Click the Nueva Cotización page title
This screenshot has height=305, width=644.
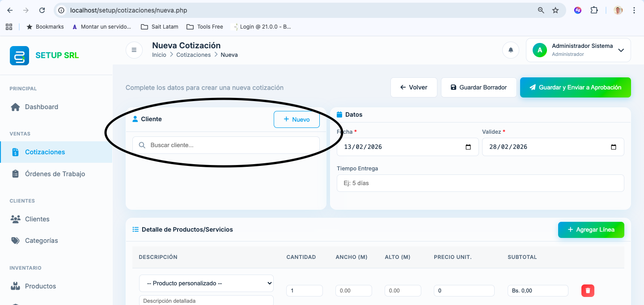[x=186, y=45]
